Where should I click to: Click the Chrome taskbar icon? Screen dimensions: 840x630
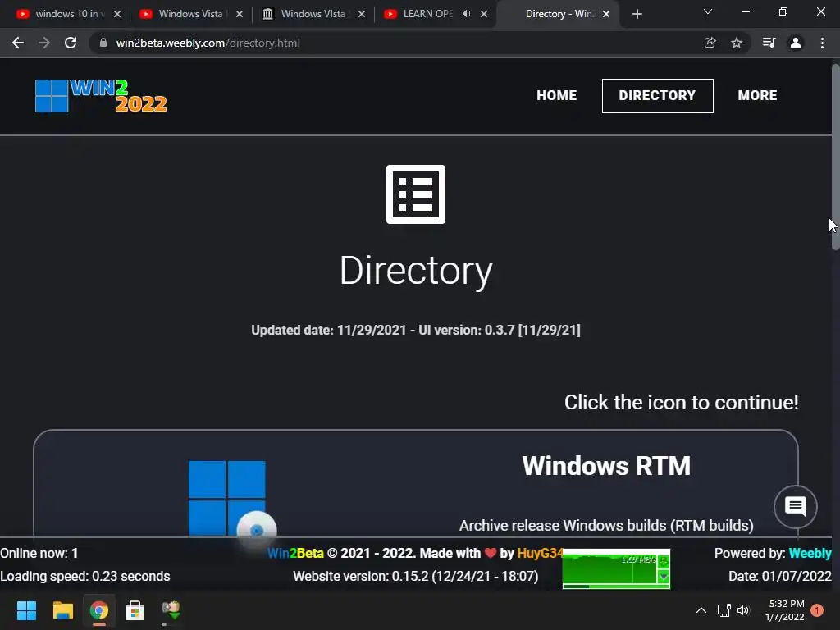(x=98, y=610)
